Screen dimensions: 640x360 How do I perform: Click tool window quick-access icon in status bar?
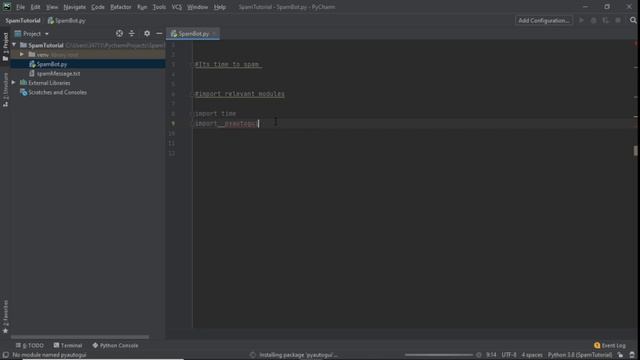point(5,355)
